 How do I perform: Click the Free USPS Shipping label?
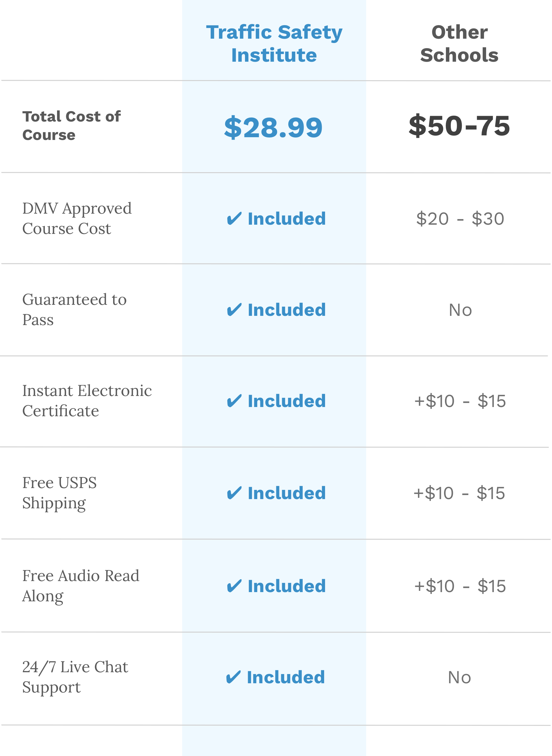coord(59,493)
